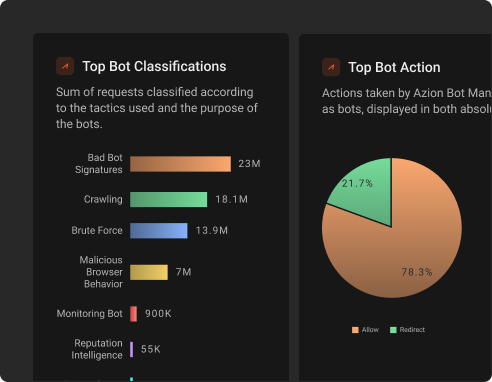Click the Azion icon beside Top Bot Action
The height and width of the screenshot is (382, 492).
point(331,67)
